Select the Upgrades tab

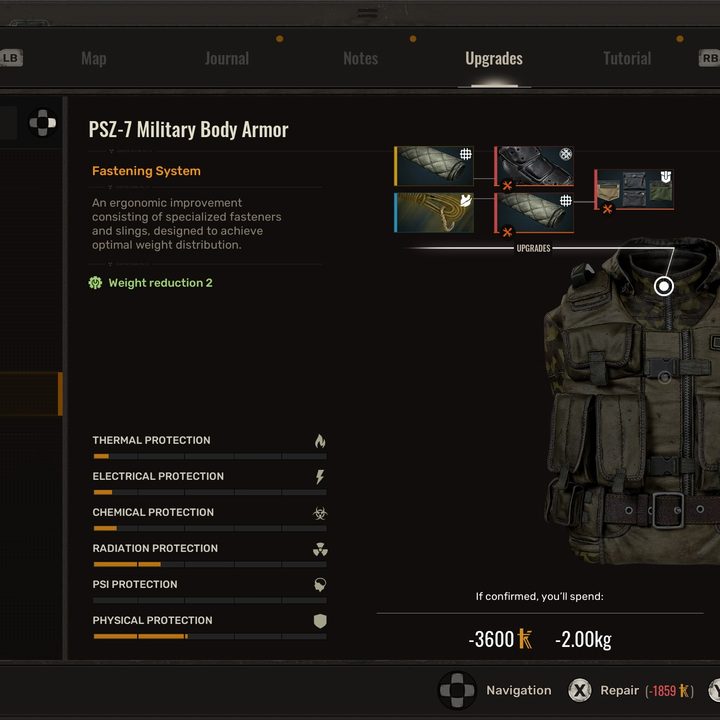pos(494,58)
